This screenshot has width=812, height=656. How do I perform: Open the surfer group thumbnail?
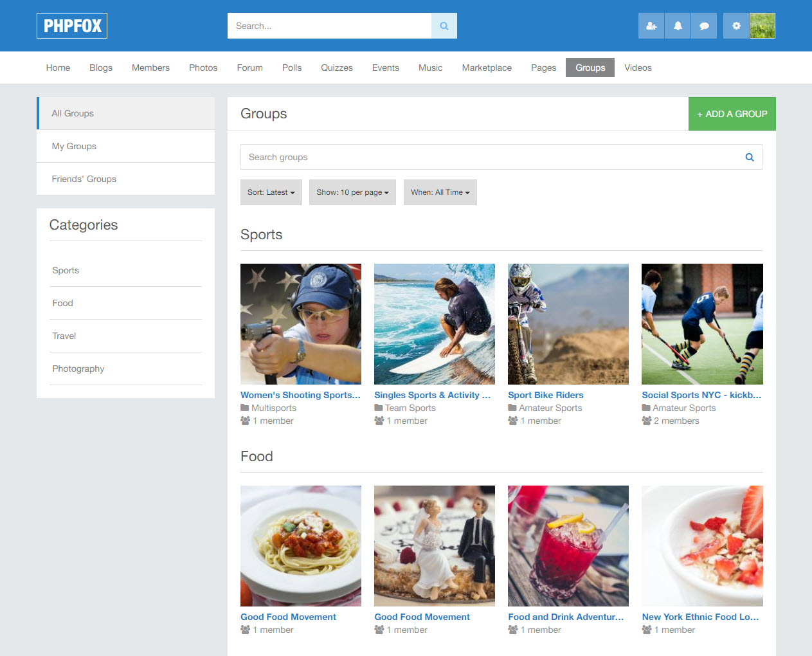(435, 324)
